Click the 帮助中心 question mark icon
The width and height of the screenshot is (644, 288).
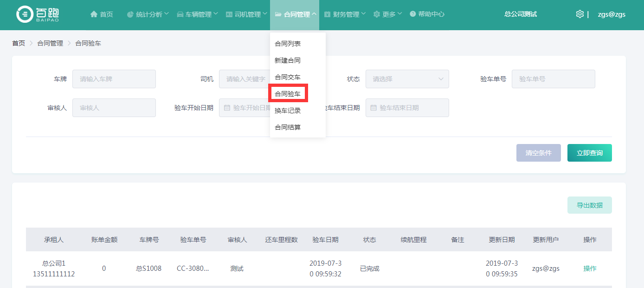(412, 14)
